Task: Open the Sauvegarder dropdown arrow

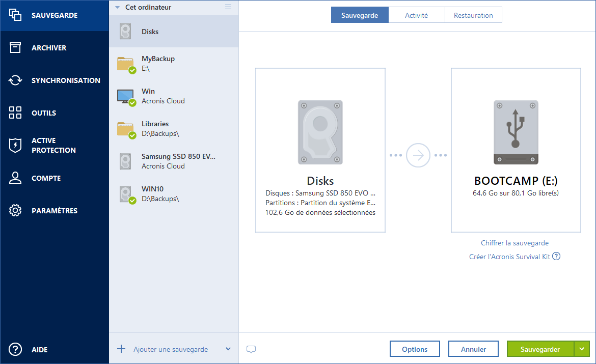Action: (x=582, y=349)
